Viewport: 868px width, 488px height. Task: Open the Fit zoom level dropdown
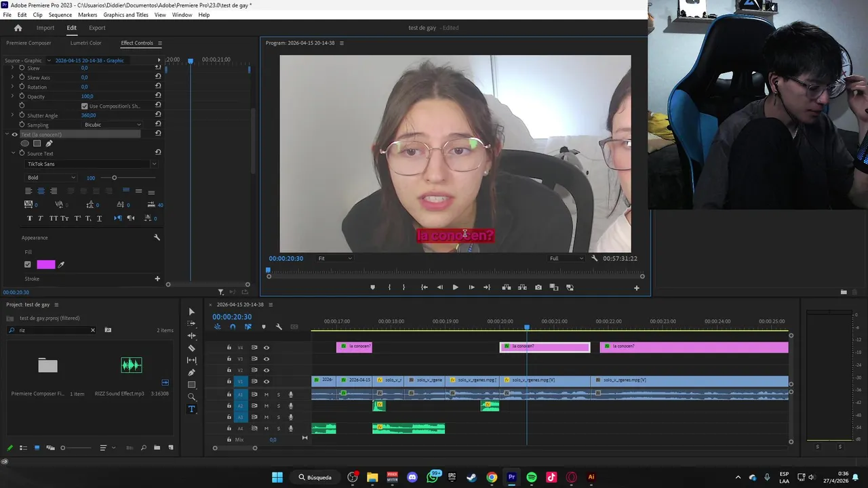[335, 258]
